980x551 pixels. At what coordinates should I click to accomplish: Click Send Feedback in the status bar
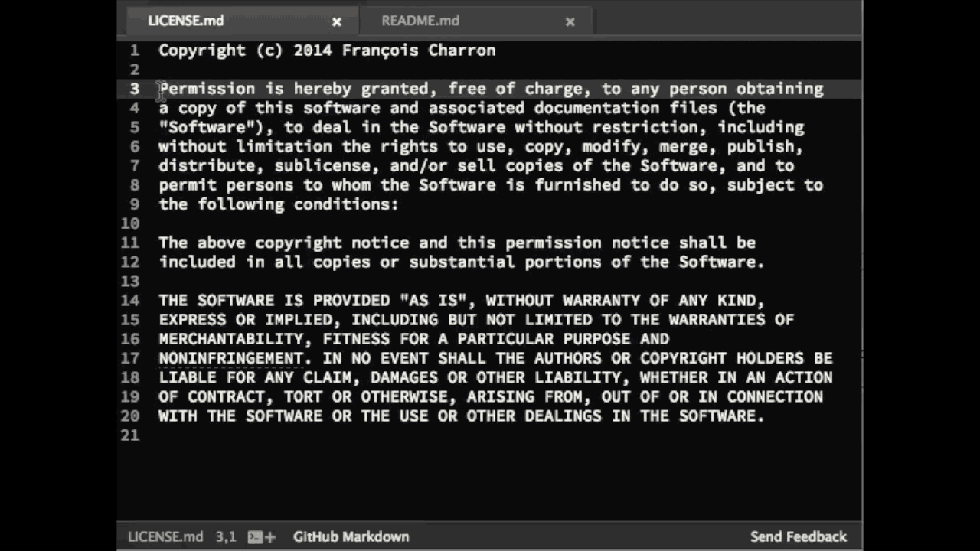tap(799, 536)
